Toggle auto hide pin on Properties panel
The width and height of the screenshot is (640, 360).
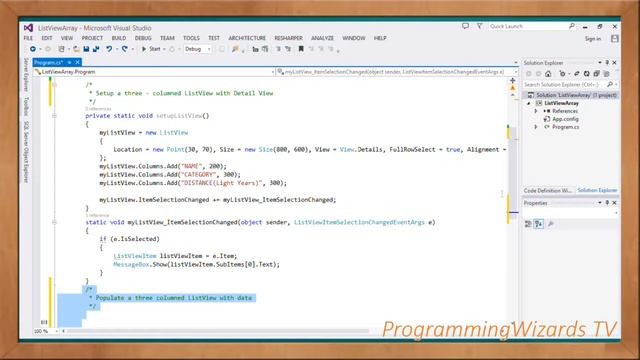(607, 203)
